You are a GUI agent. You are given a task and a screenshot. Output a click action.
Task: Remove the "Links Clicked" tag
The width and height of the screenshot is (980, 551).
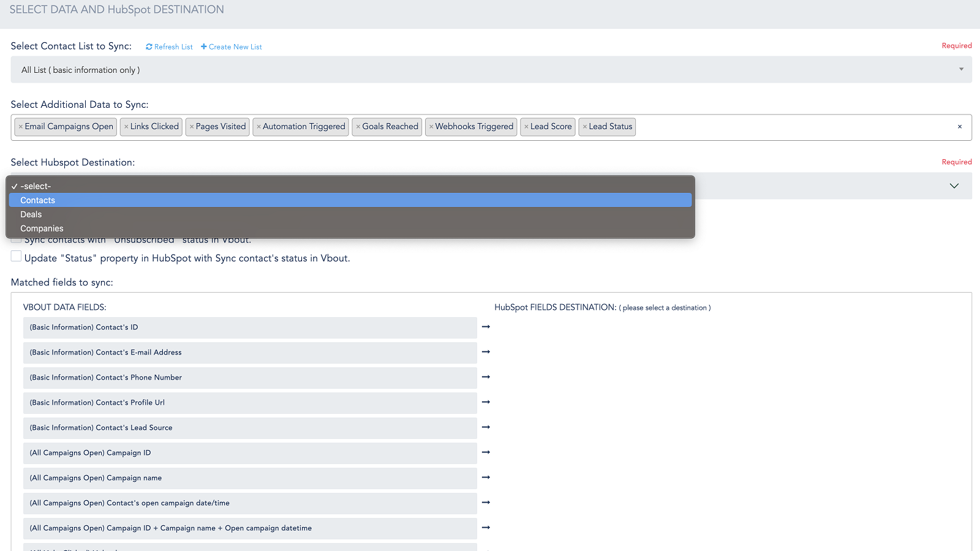127,127
